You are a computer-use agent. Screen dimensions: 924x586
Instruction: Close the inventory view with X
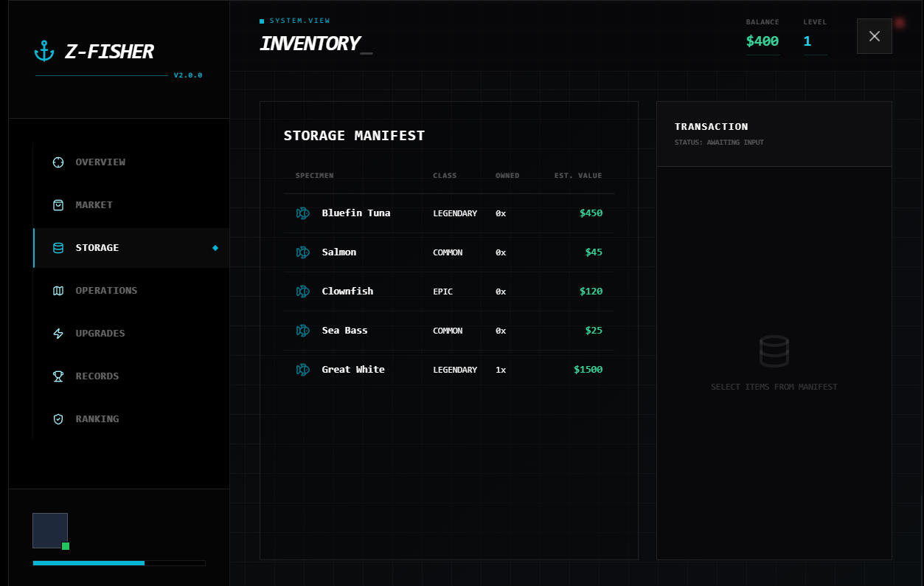[875, 36]
